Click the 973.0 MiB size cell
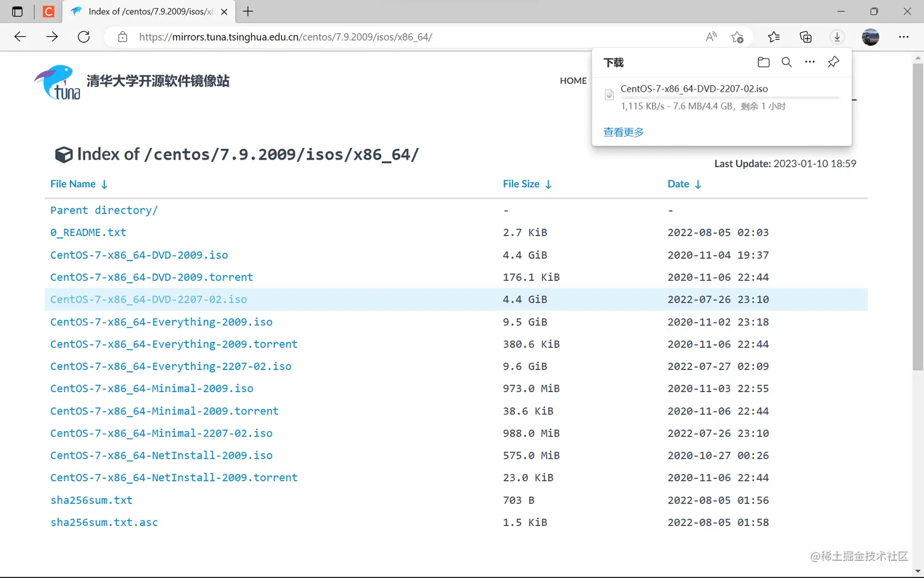The height and width of the screenshot is (578, 924). 531,388
